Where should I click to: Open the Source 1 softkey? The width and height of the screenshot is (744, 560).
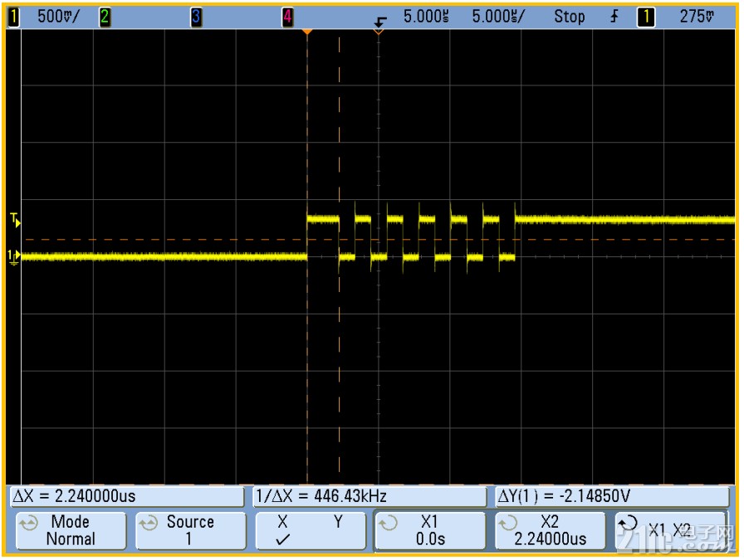tap(191, 530)
